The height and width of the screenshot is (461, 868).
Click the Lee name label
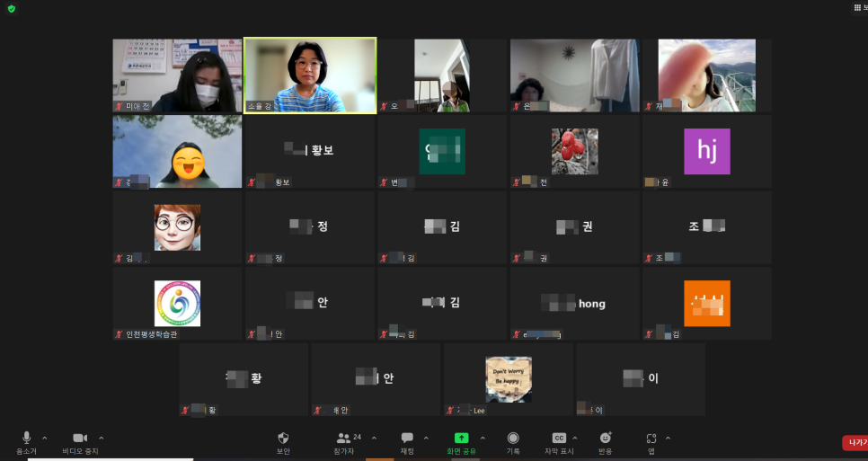click(x=479, y=411)
